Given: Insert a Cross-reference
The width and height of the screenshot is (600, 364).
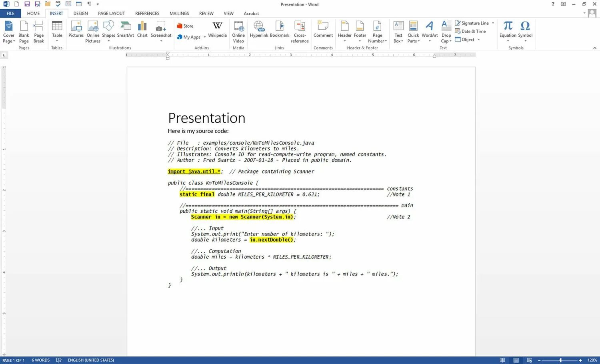Looking at the screenshot, I should pos(300,32).
